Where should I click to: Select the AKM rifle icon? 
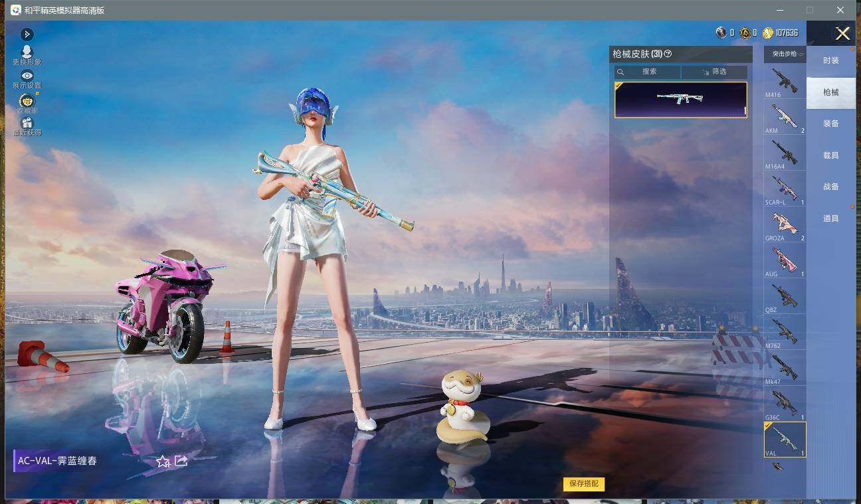pyautogui.click(x=785, y=118)
